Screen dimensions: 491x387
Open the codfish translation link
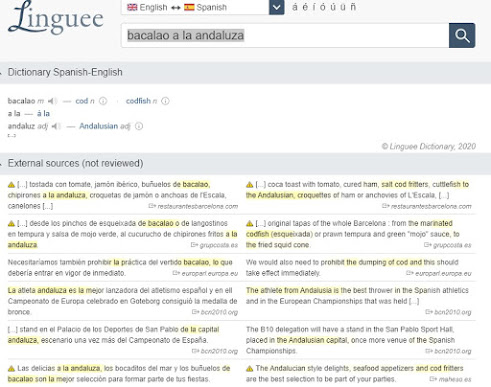pos(138,101)
